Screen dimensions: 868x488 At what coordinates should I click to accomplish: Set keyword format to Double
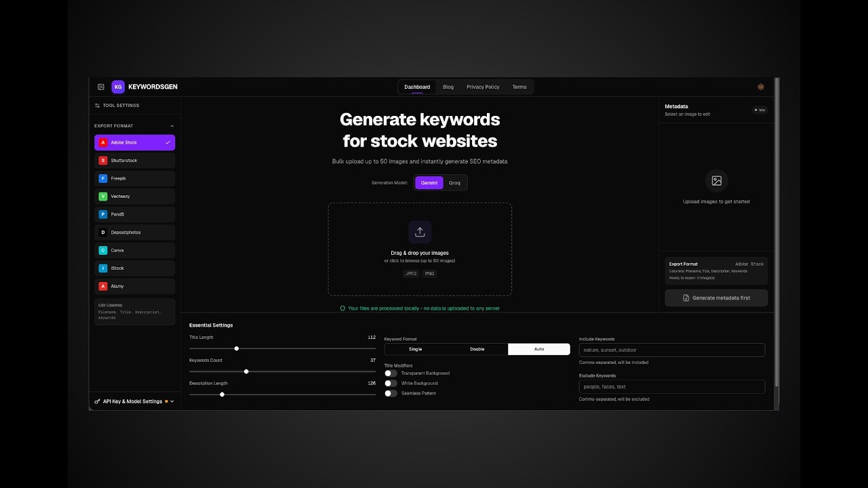pos(477,349)
